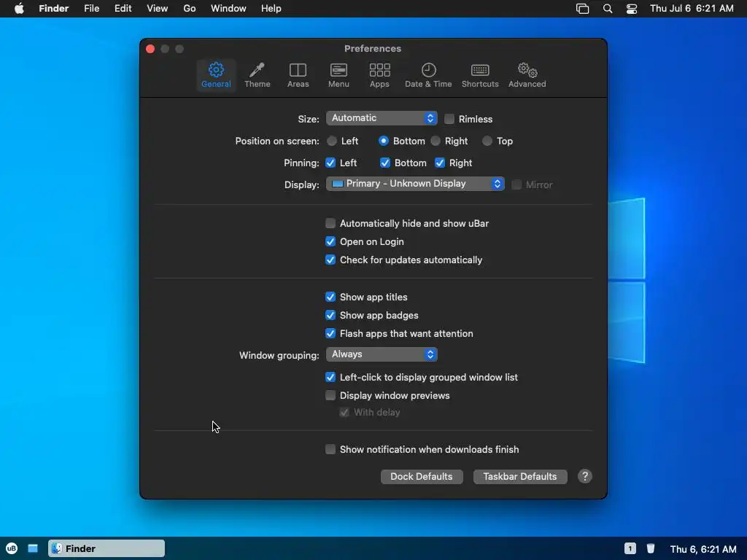The height and width of the screenshot is (560, 747).
Task: Uncheck Right pinning checkbox
Action: pos(440,163)
